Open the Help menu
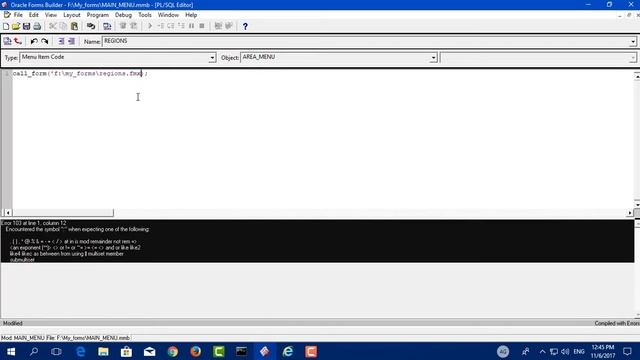640x360 pixels. click(191, 15)
